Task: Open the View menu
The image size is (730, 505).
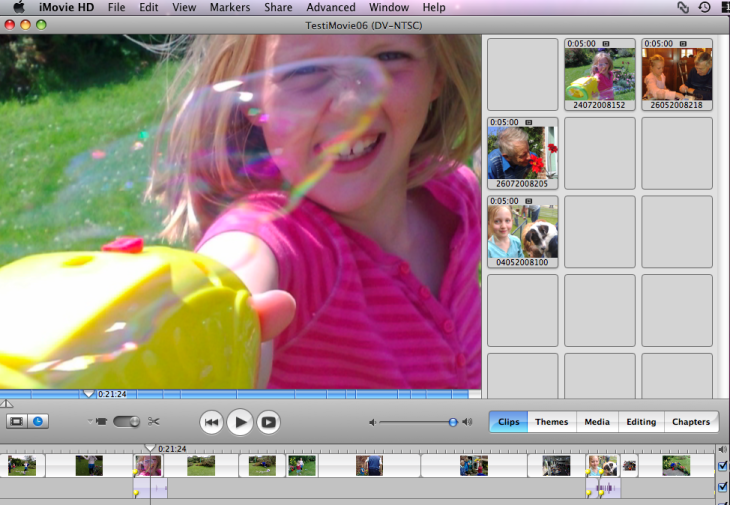Action: coord(184,7)
